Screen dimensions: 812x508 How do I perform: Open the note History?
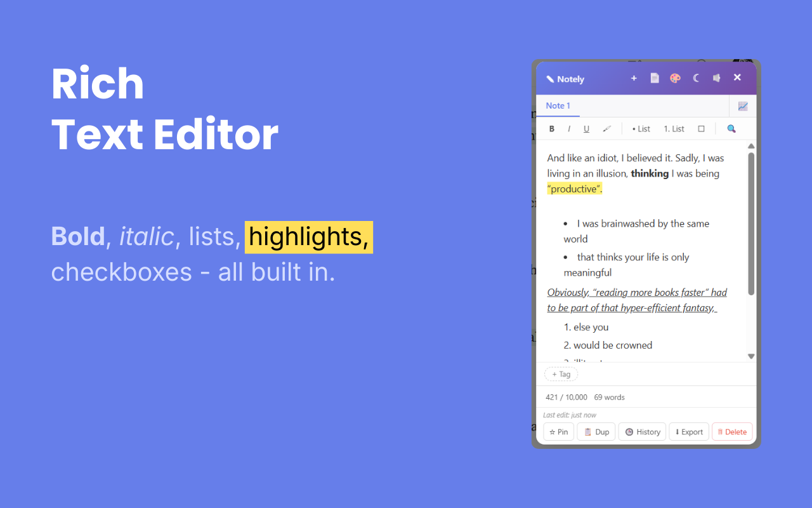click(x=642, y=431)
